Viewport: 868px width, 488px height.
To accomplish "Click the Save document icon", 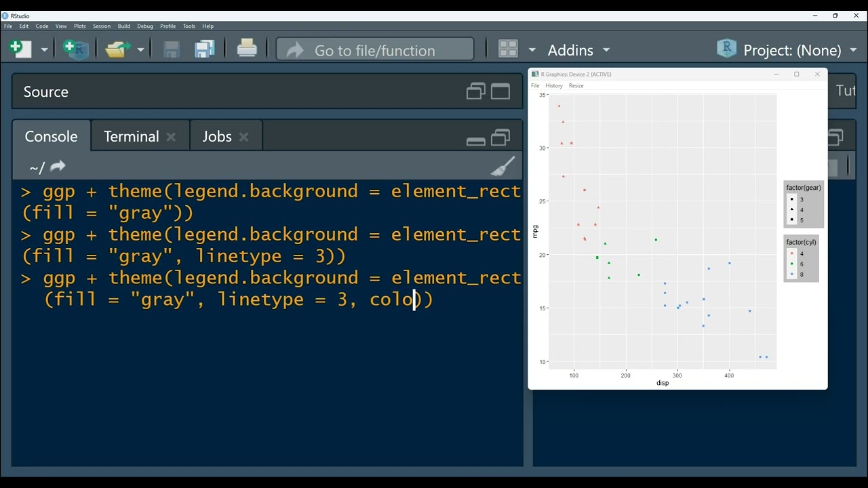I will tap(171, 49).
